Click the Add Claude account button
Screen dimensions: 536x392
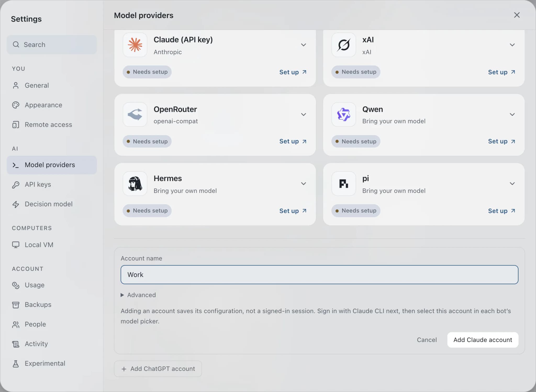483,340
